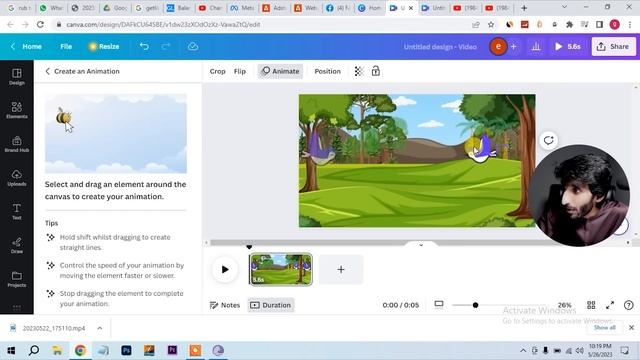Open the Projects panel

pyautogui.click(x=17, y=279)
